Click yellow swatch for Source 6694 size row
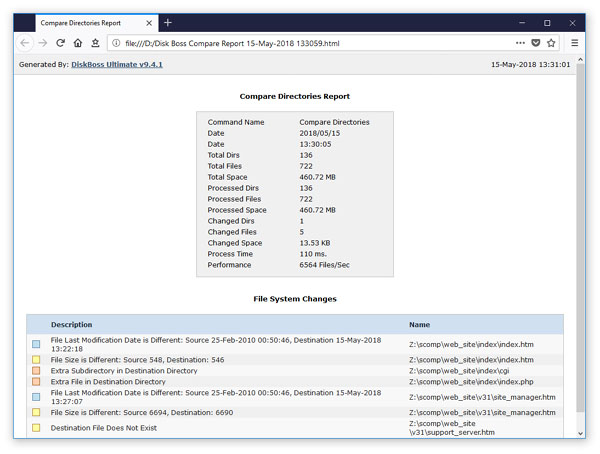This screenshot has height=454, width=600. click(36, 412)
